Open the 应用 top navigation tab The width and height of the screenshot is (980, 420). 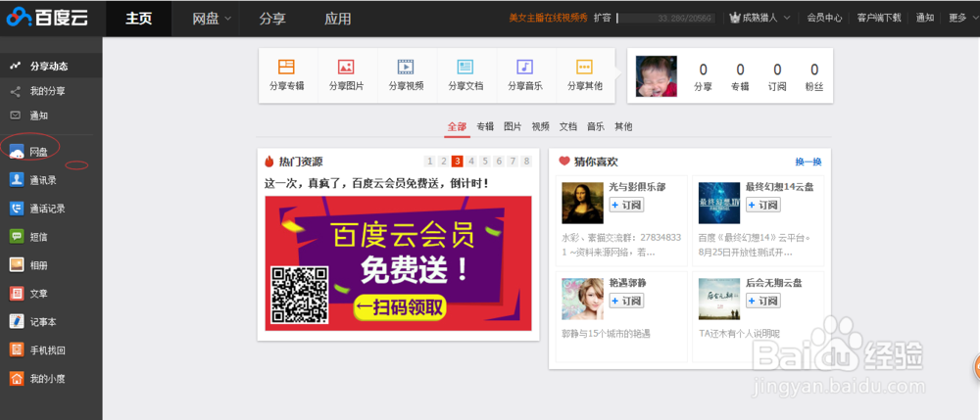point(338,19)
